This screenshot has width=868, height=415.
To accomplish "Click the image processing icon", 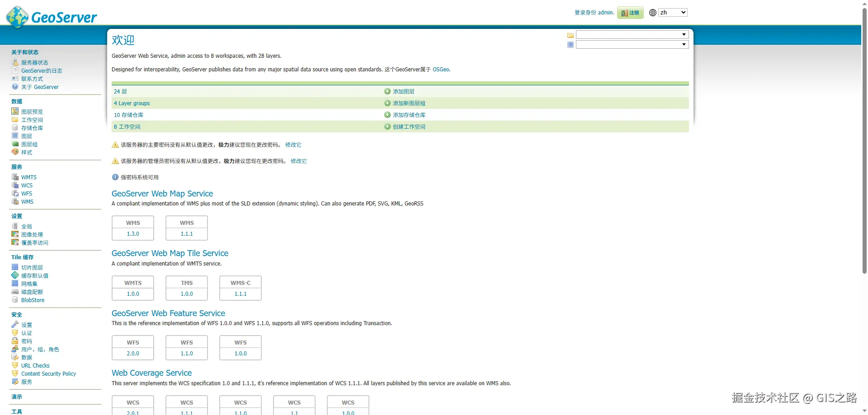I will [15, 234].
